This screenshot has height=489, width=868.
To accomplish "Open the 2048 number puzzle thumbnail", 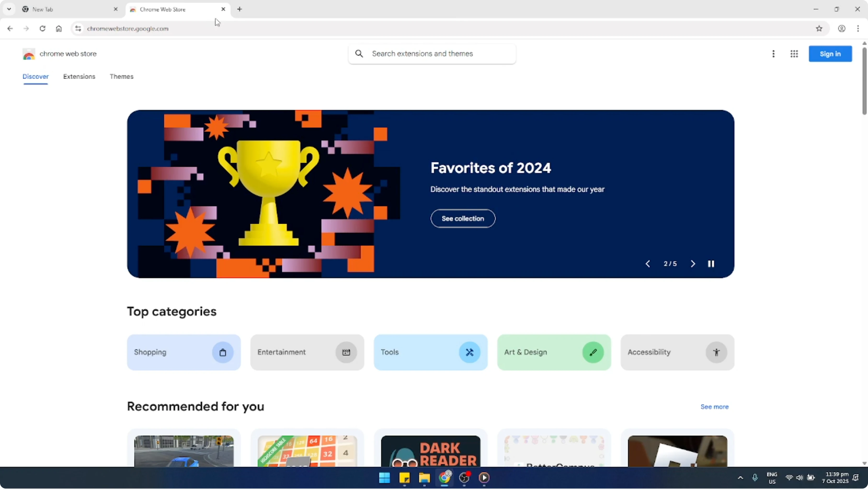I will click(307, 452).
